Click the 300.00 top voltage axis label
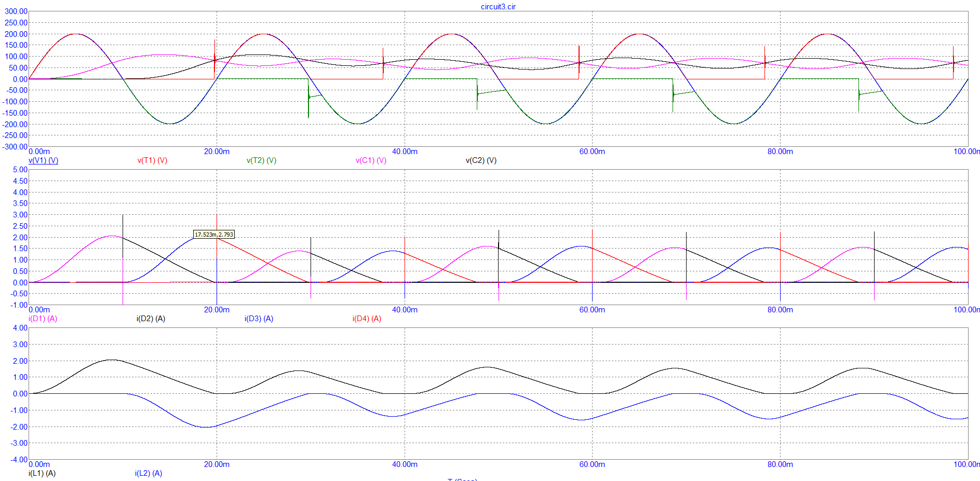Screen dimensions: 980x481 [x=16, y=11]
